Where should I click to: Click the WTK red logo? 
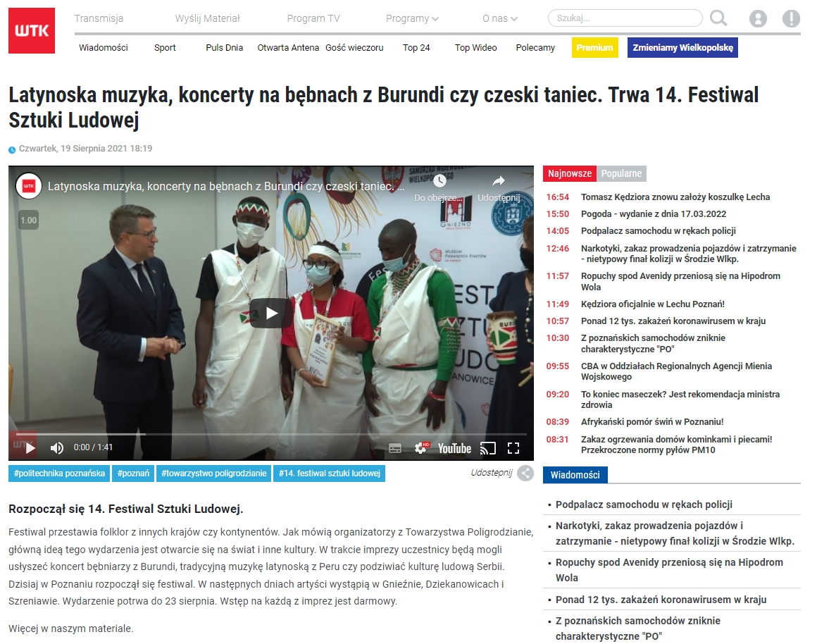click(31, 30)
